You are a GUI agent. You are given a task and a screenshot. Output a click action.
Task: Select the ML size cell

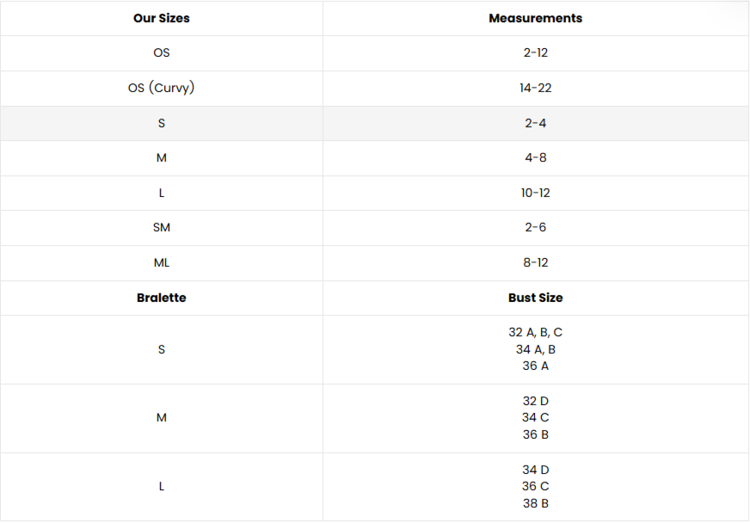click(x=161, y=263)
